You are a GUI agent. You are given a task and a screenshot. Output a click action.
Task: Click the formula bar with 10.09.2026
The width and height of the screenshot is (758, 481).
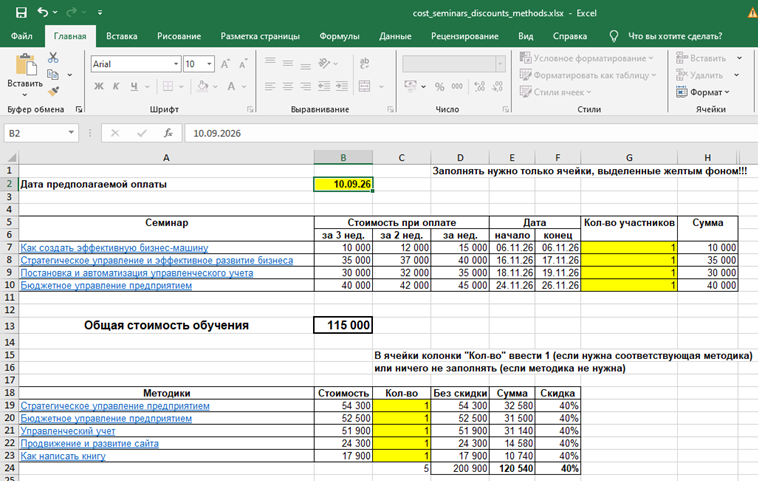tap(471, 133)
